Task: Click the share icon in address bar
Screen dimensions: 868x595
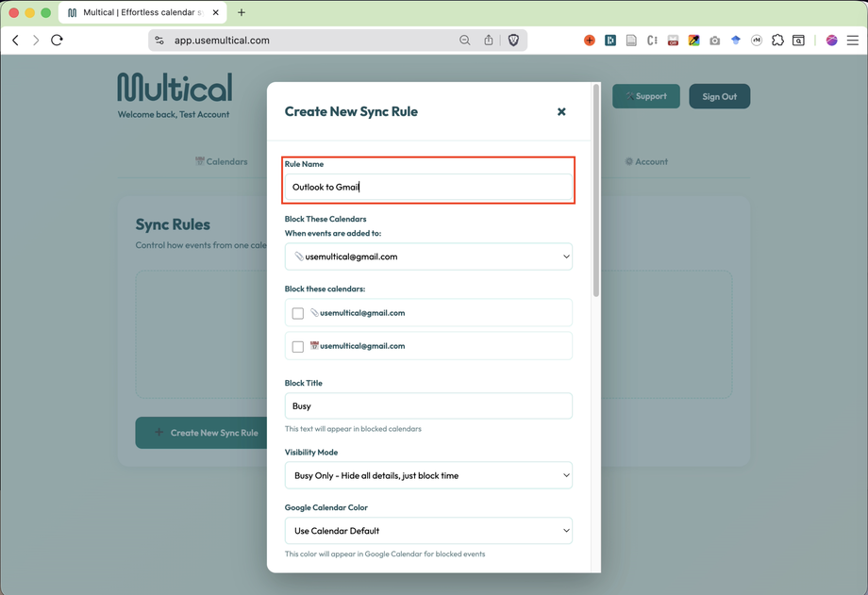Action: click(489, 41)
